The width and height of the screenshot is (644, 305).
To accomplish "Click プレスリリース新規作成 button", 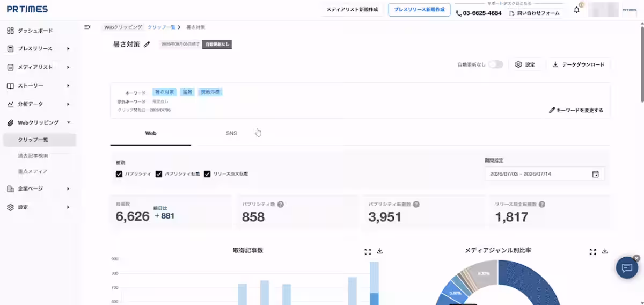I will click(x=420, y=10).
